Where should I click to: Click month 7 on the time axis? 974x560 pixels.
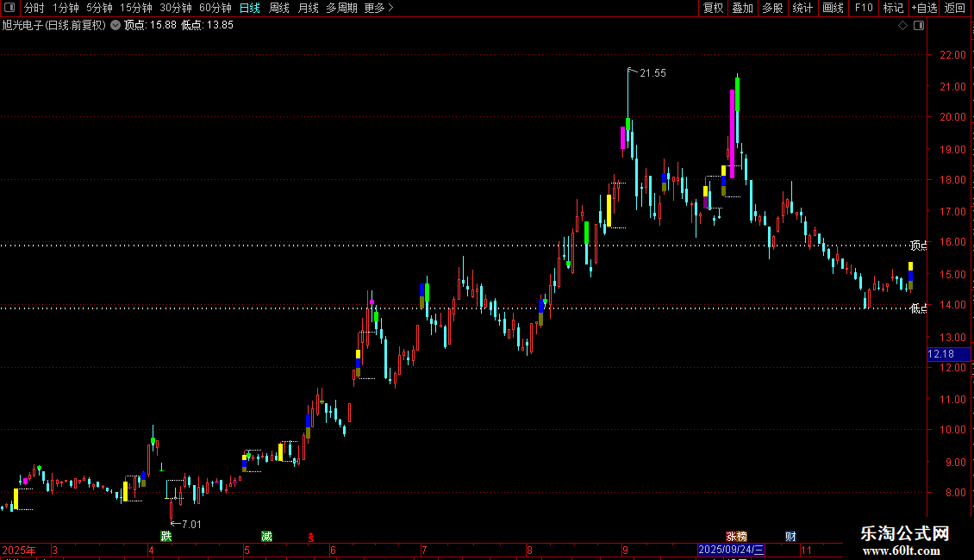423,550
